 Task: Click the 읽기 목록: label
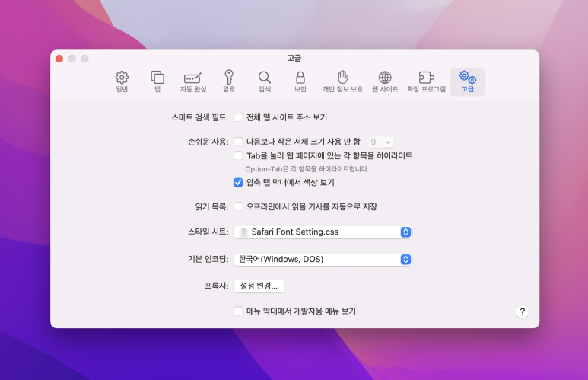212,206
